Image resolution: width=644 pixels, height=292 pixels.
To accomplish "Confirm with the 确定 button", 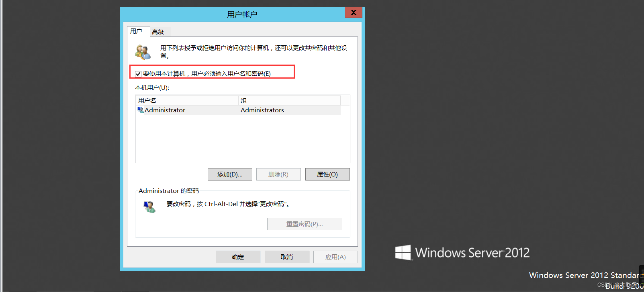I will coord(238,257).
